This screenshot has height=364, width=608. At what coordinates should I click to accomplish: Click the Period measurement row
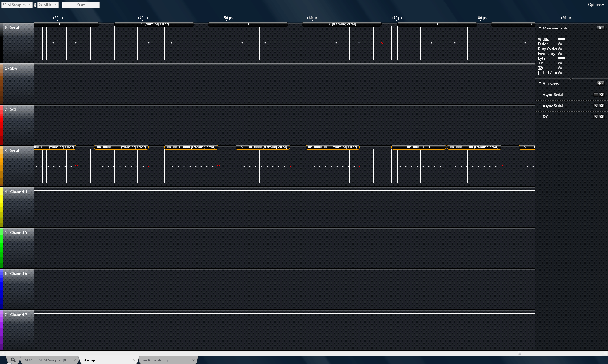point(551,44)
